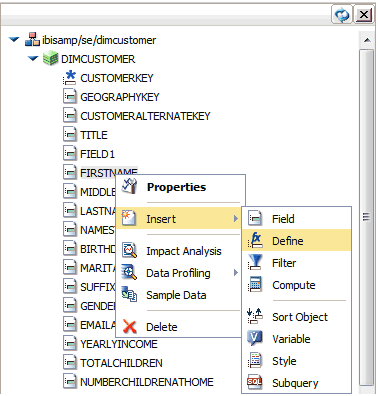The width and height of the screenshot is (378, 396).
Task: Choose Impact Analysis from context menu
Action: coord(180,251)
